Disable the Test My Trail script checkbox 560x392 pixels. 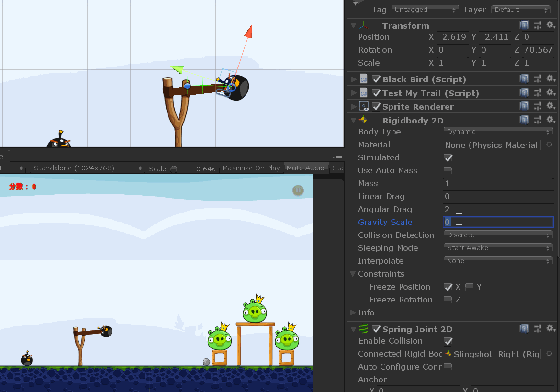[376, 93]
